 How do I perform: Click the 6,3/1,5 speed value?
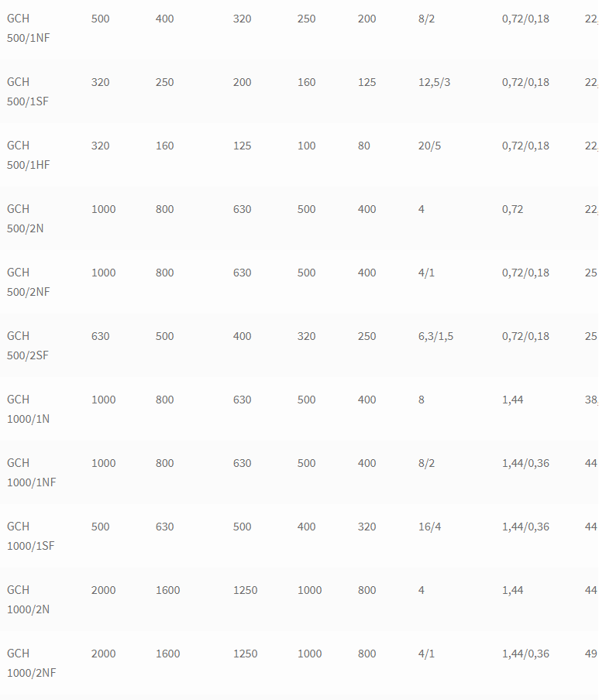(435, 336)
